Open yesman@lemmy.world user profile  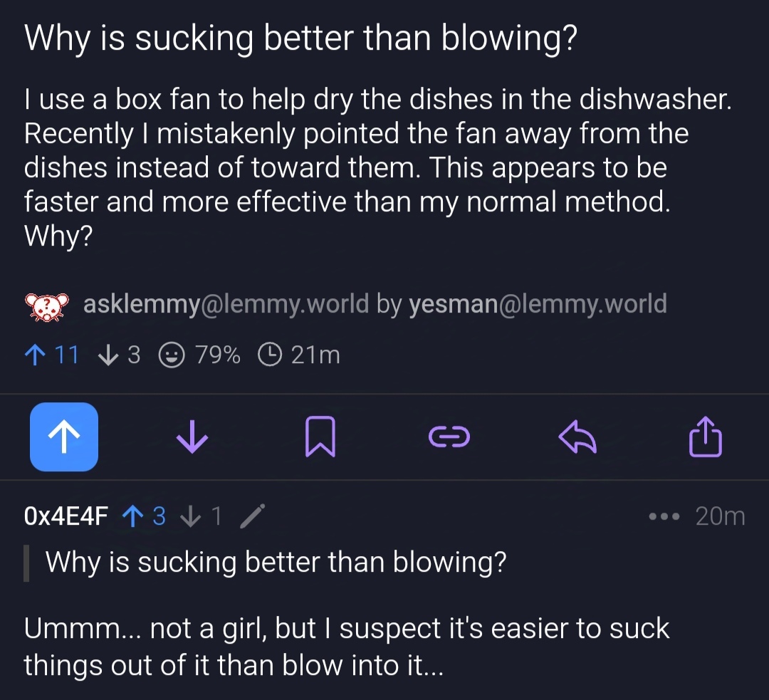click(x=538, y=303)
